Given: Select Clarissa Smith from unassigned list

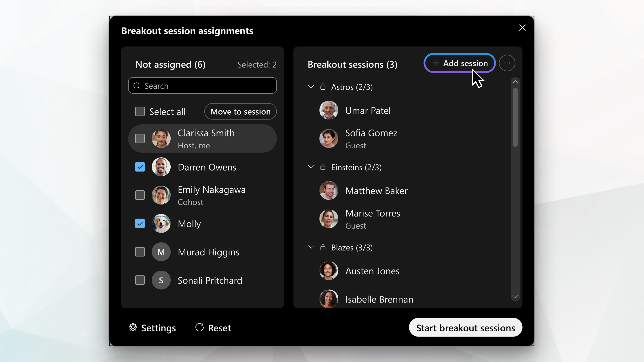Looking at the screenshot, I should (x=140, y=138).
